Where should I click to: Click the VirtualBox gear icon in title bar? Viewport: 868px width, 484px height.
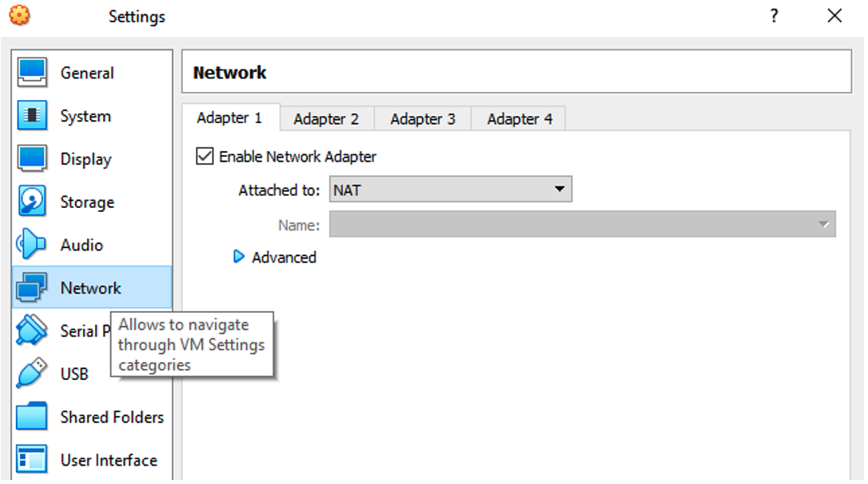[20, 15]
